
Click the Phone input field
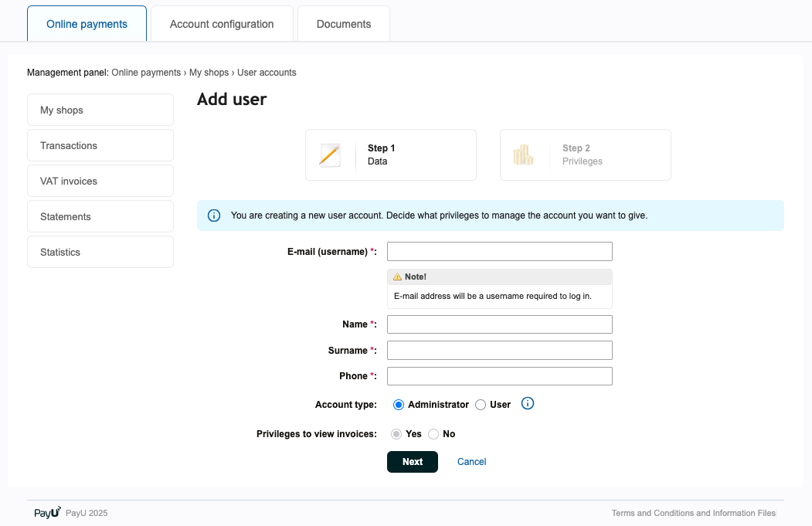pyautogui.click(x=499, y=375)
